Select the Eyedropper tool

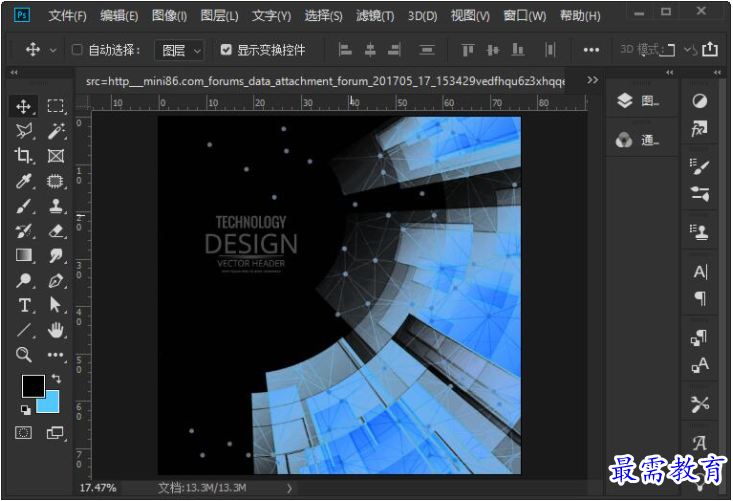[x=23, y=181]
